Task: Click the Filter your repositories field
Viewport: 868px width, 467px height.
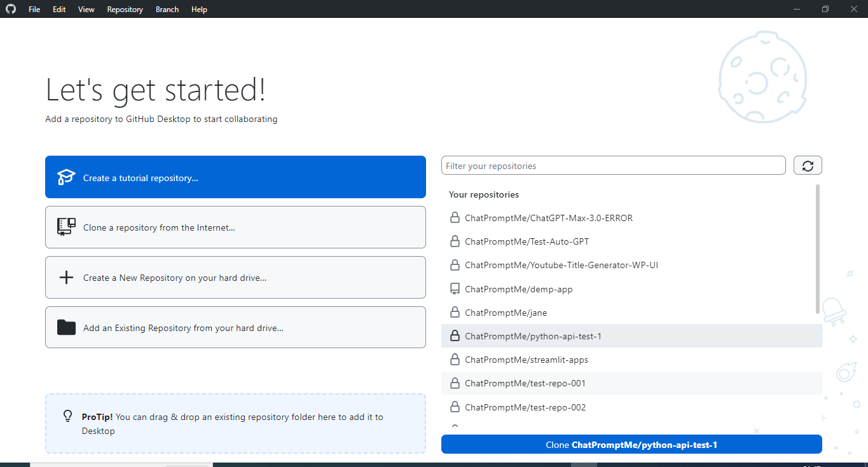Action: [613, 165]
